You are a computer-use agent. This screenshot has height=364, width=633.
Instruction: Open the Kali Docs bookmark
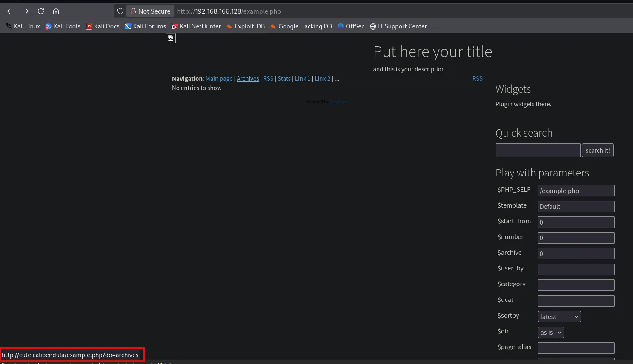pyautogui.click(x=103, y=26)
